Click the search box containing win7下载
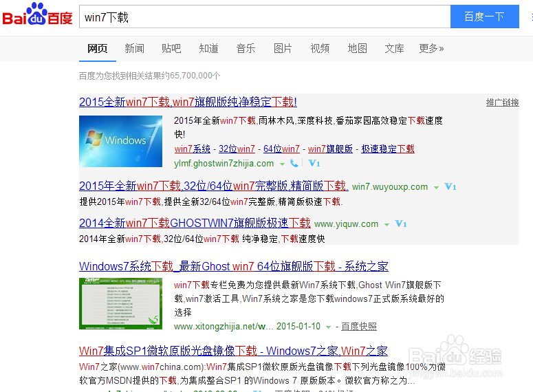533x392 pixels. click(x=265, y=17)
